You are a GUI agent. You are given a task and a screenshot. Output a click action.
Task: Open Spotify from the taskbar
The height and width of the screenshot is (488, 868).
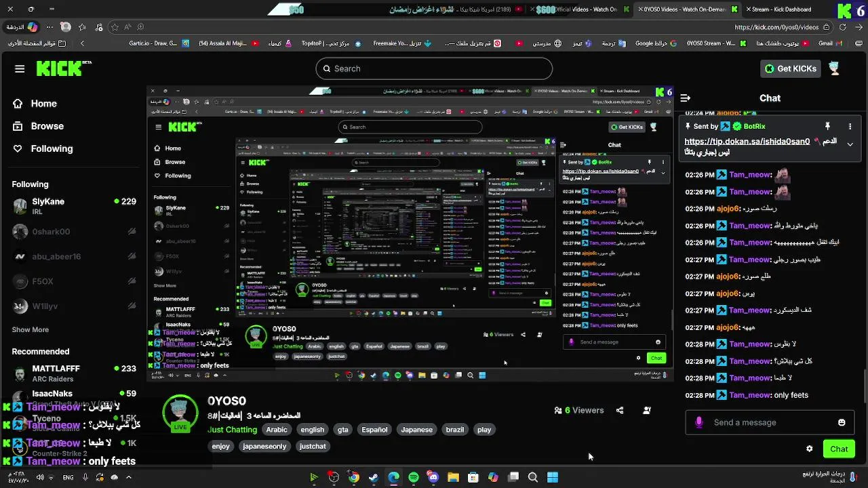pos(414,477)
